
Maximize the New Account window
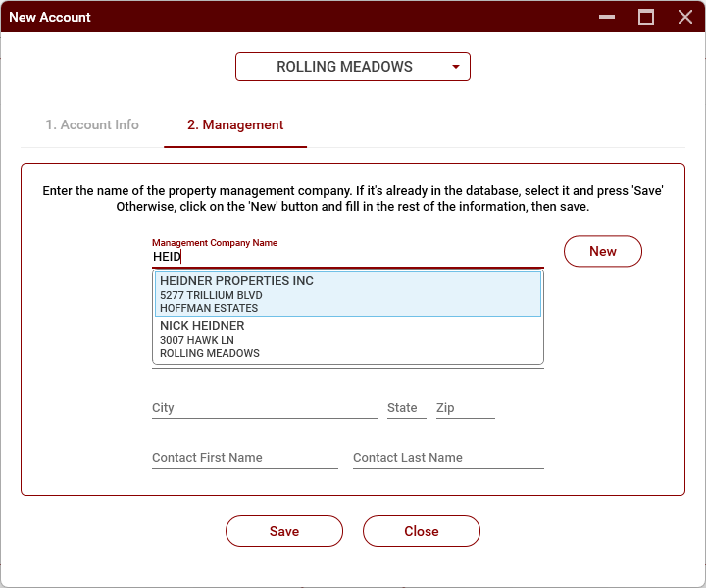point(646,17)
